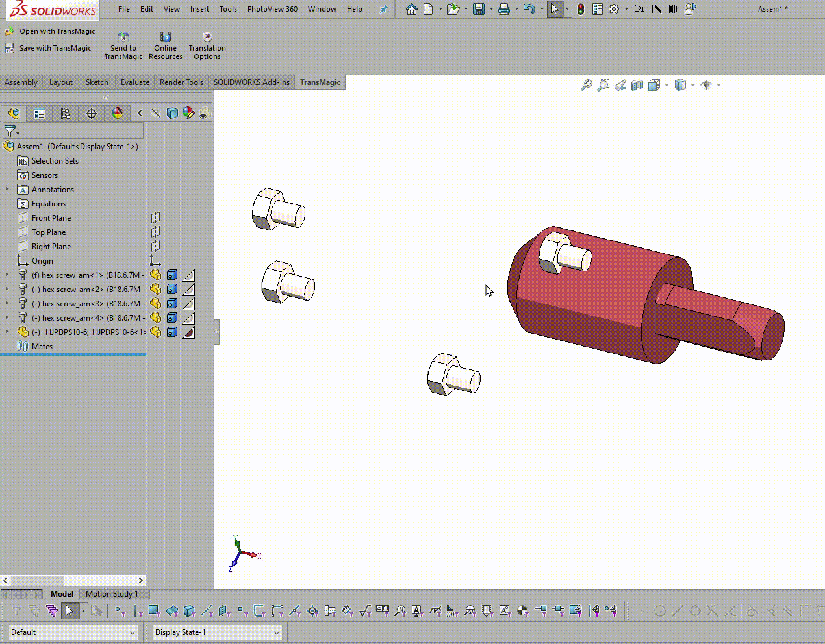Viewport: 825px width, 644px height.
Task: Open the DisplayManager color ball tab icon
Action: coord(118,114)
